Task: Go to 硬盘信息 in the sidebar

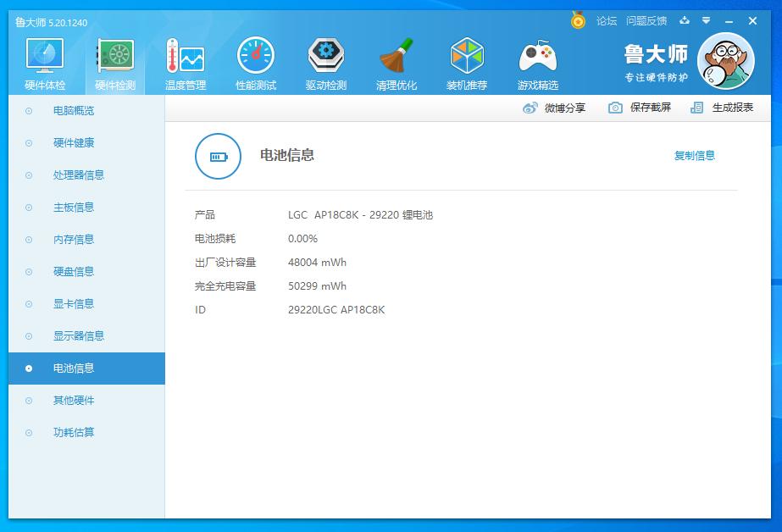Action: (74, 272)
